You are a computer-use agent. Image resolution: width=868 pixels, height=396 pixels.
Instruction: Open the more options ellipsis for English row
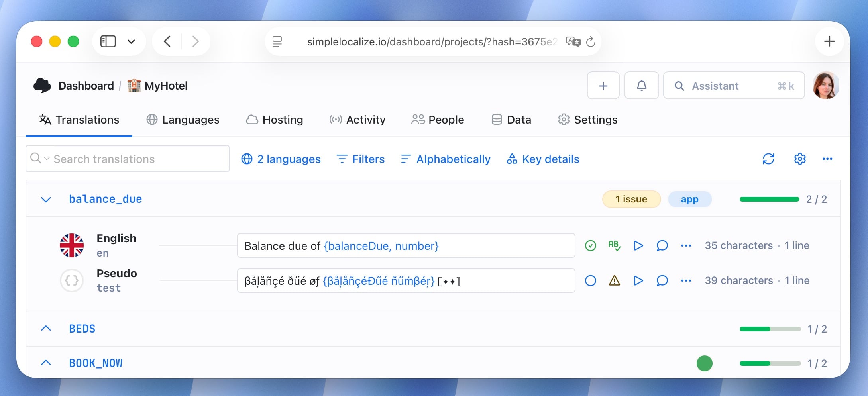click(x=686, y=246)
